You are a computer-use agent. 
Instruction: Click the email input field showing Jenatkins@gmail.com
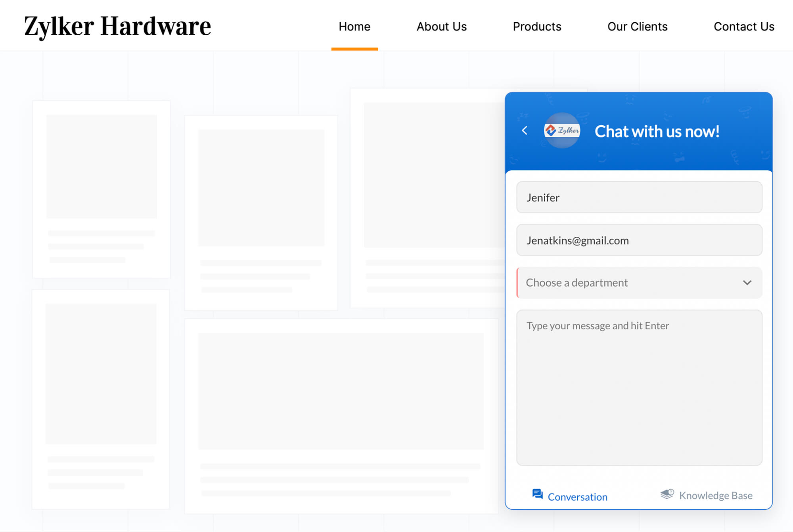click(639, 240)
